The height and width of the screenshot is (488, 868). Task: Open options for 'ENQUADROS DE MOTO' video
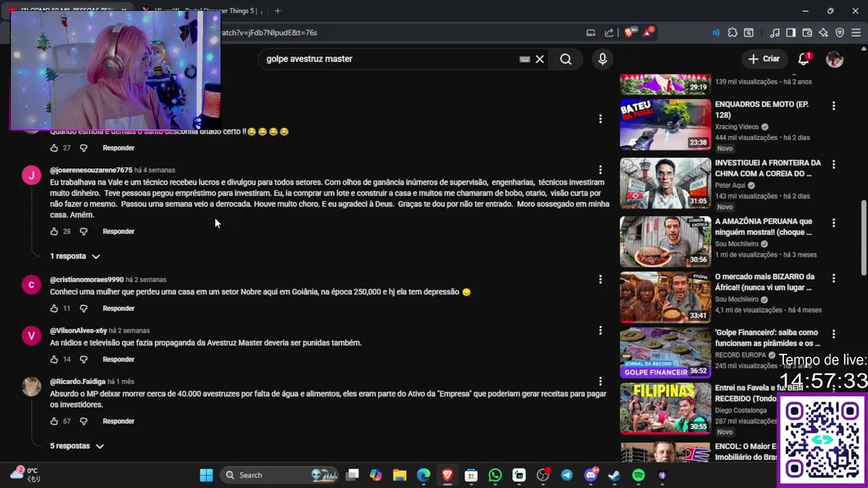833,106
